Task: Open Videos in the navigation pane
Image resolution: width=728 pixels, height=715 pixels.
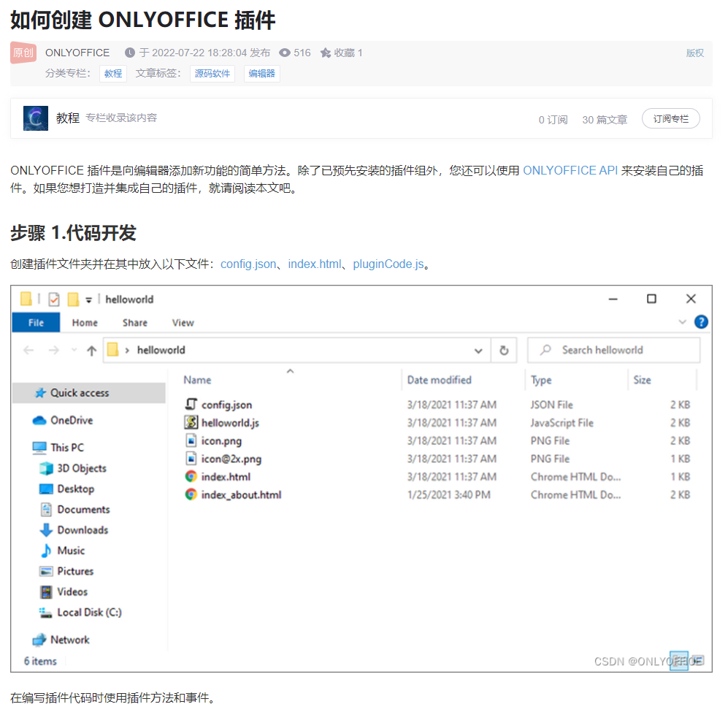Action: point(64,592)
